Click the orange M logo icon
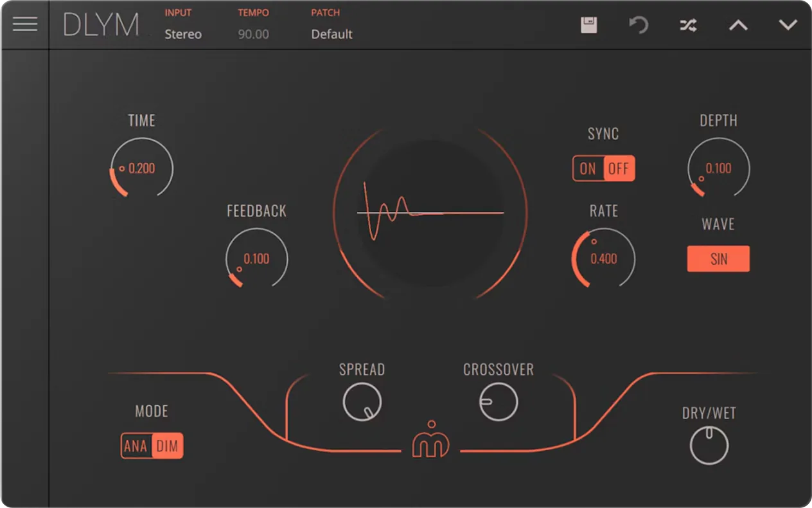Screen dimensions: 812x508 [x=430, y=440]
